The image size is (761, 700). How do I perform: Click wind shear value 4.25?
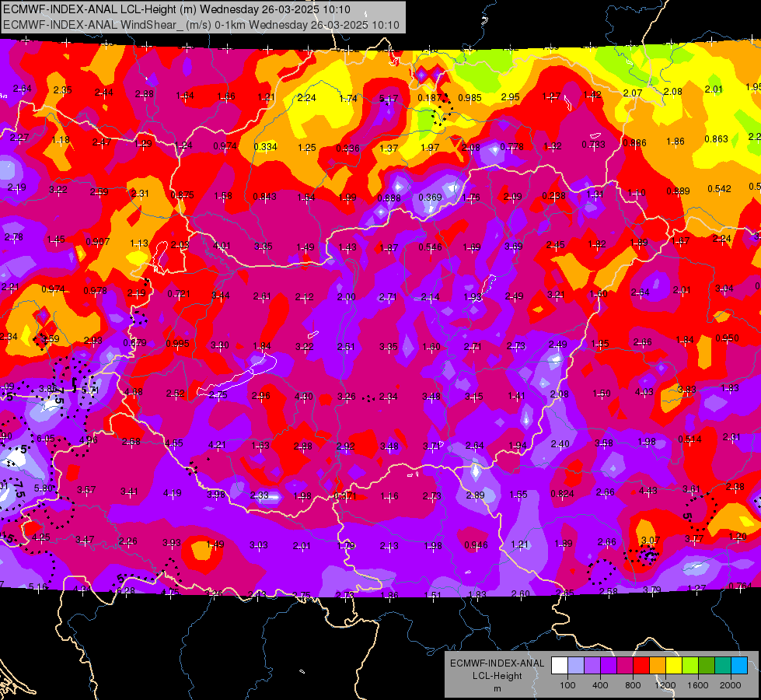pos(40,537)
